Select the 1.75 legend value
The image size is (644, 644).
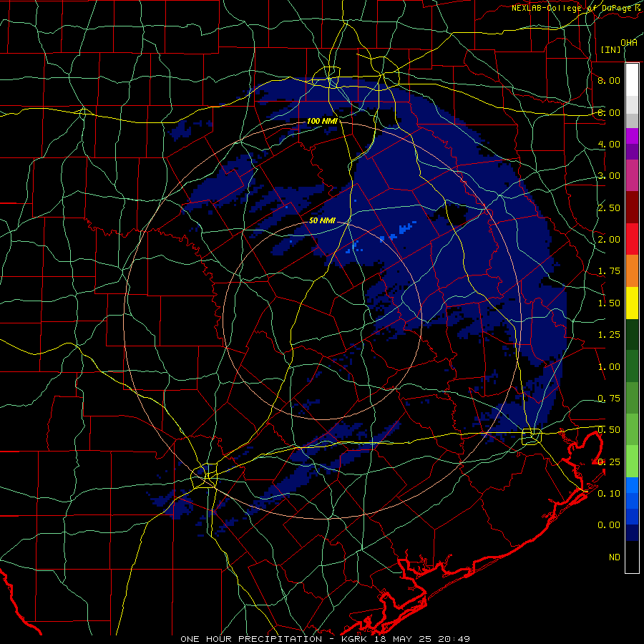click(x=609, y=271)
